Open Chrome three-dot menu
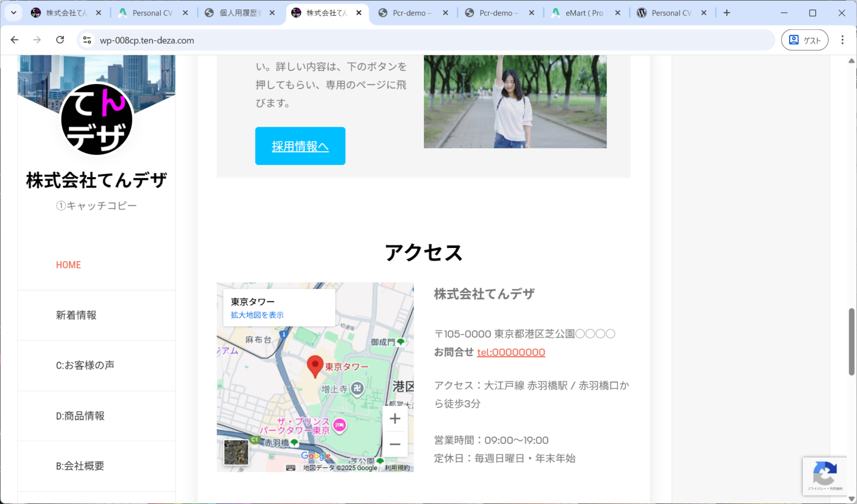This screenshot has width=857, height=504. point(842,40)
